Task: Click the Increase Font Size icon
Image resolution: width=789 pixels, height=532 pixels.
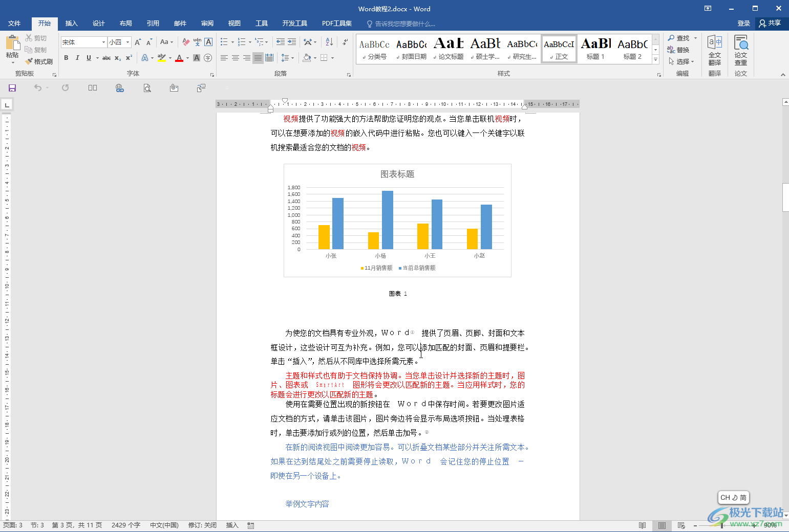Action: (138, 42)
